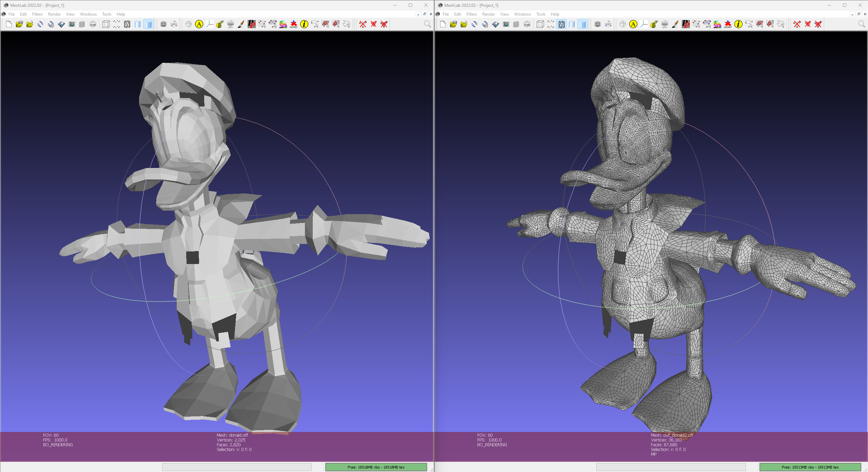Take snapshot camera icon in left window
Viewport: 868px width, 472px height.
pos(72,24)
